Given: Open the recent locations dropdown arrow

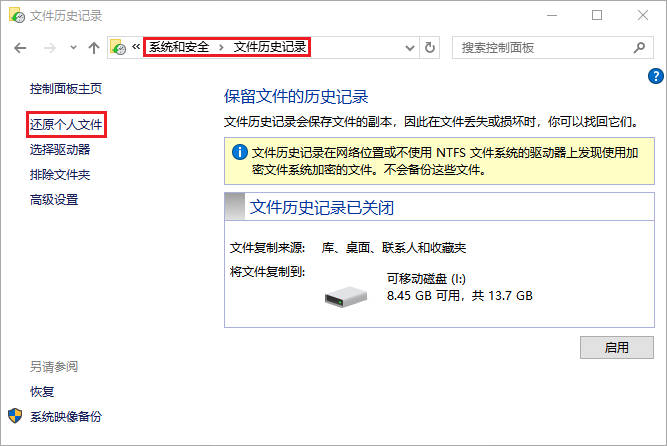Looking at the screenshot, I should click(x=74, y=48).
